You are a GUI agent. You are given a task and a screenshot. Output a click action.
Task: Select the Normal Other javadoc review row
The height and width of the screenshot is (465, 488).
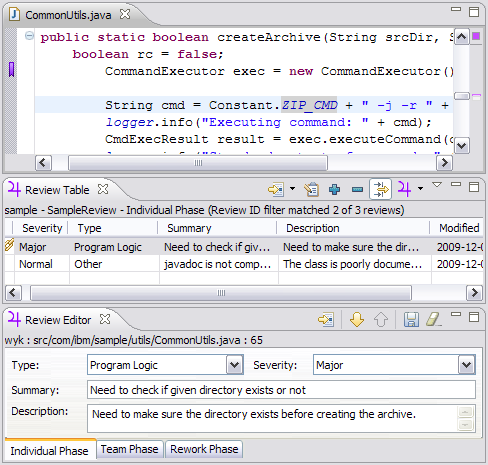[244, 264]
